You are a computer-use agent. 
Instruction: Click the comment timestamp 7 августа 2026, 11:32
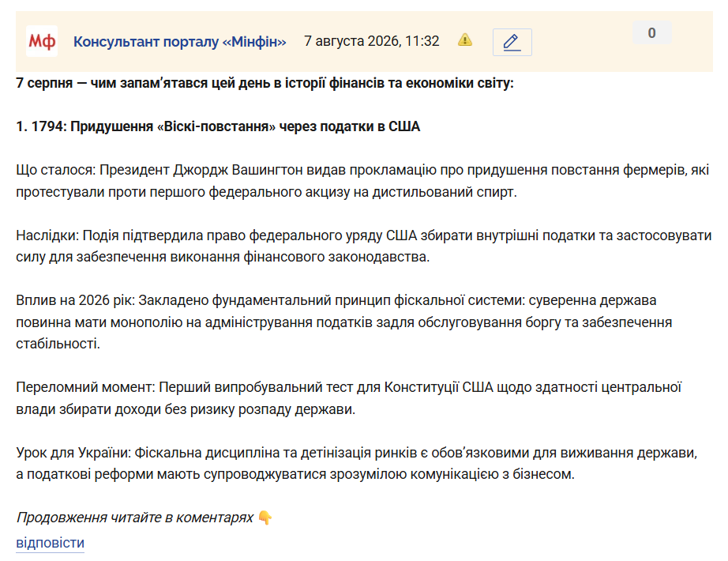[x=371, y=41]
